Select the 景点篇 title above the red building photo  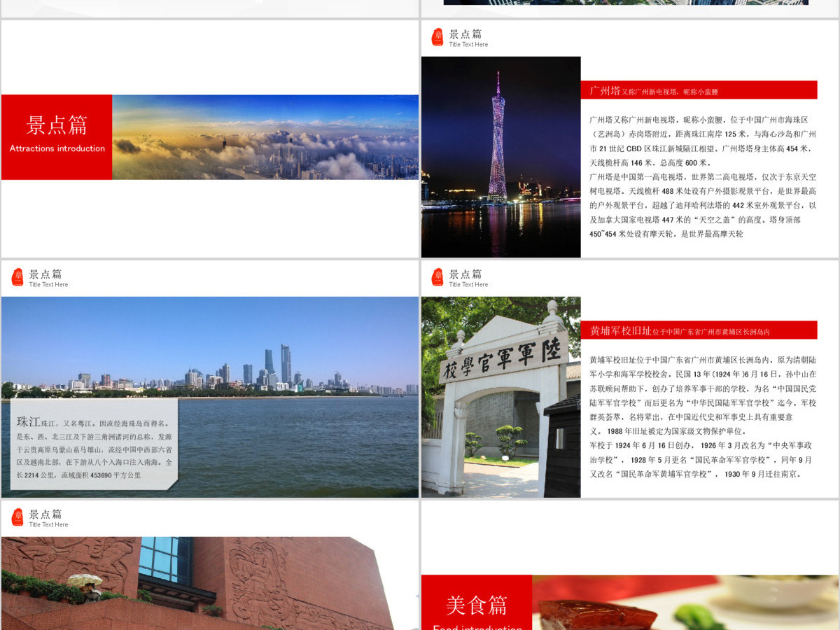45,514
